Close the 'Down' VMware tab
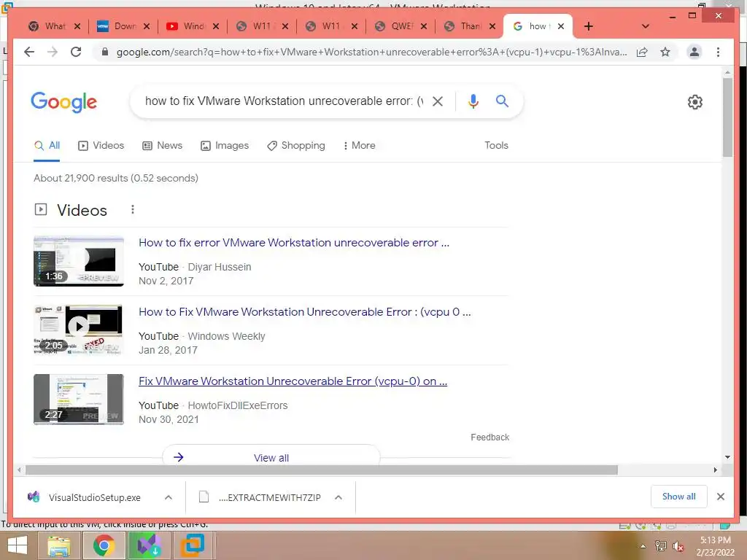The height and width of the screenshot is (560, 747). click(147, 26)
